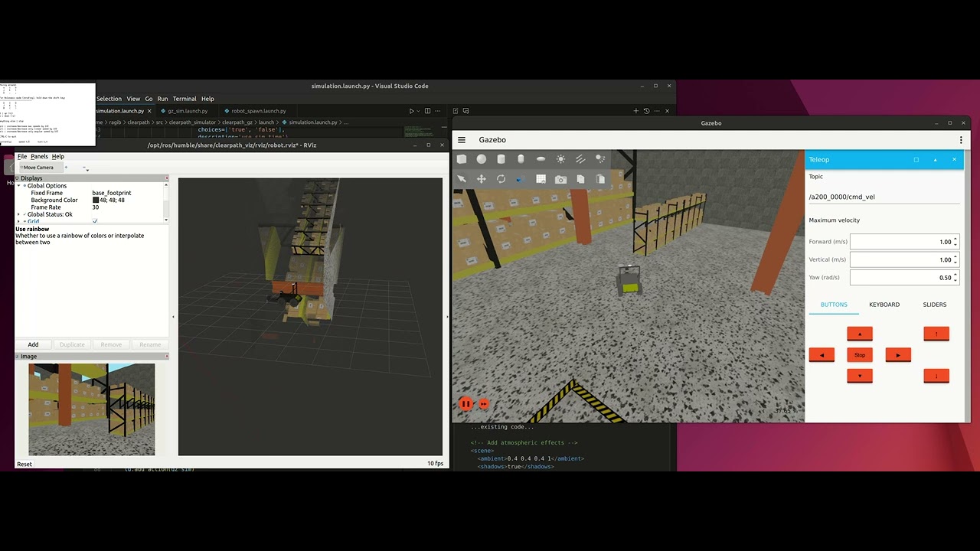Insert a capsule shape in Gazebo

tap(521, 159)
